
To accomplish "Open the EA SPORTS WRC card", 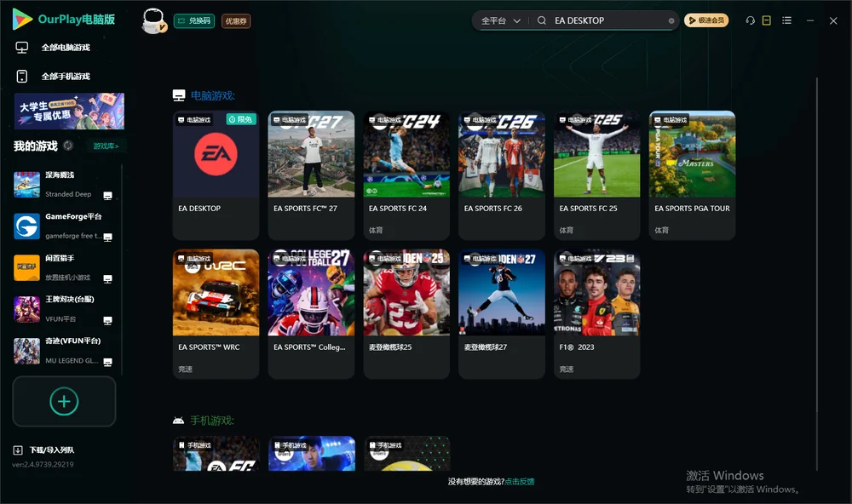I will tap(216, 314).
